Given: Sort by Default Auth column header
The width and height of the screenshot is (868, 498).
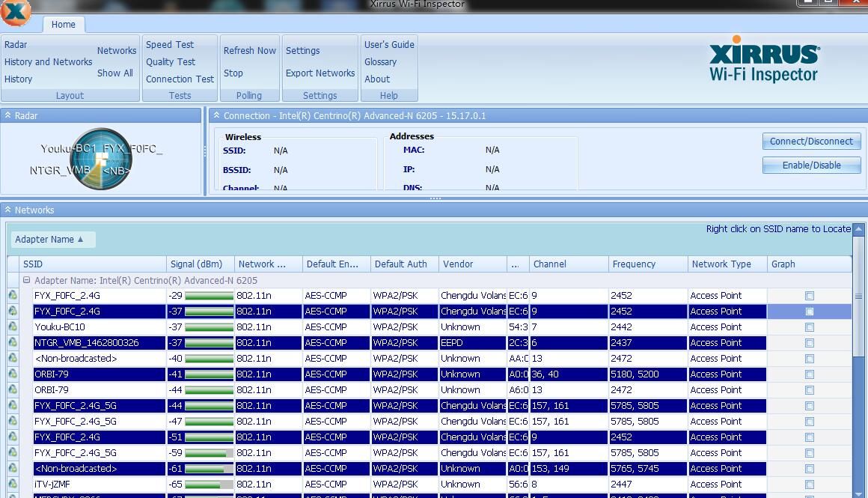Looking at the screenshot, I should click(x=404, y=264).
